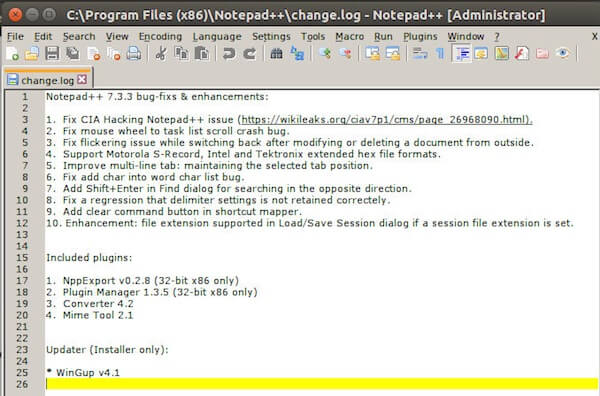Click the Save All toolbar icon
The image size is (600, 396).
72,54
